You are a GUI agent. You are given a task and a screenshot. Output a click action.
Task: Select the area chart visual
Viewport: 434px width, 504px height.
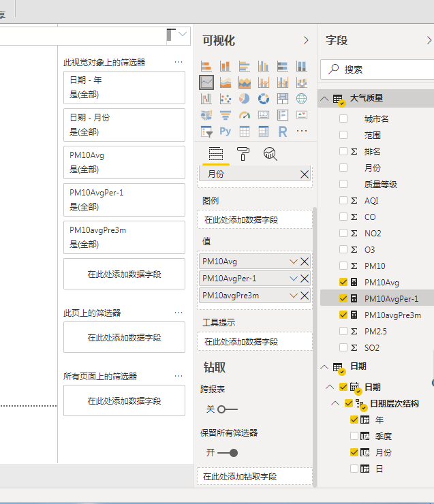pyautogui.click(x=226, y=82)
